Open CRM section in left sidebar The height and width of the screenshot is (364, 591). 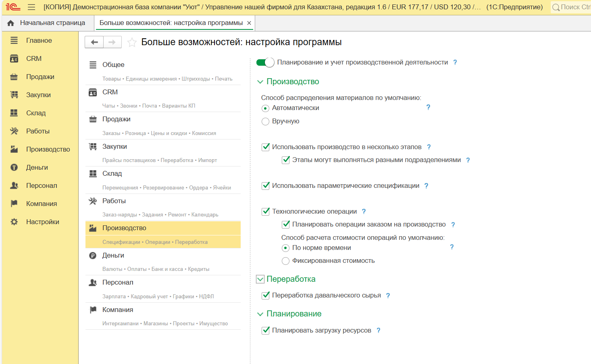tap(34, 58)
